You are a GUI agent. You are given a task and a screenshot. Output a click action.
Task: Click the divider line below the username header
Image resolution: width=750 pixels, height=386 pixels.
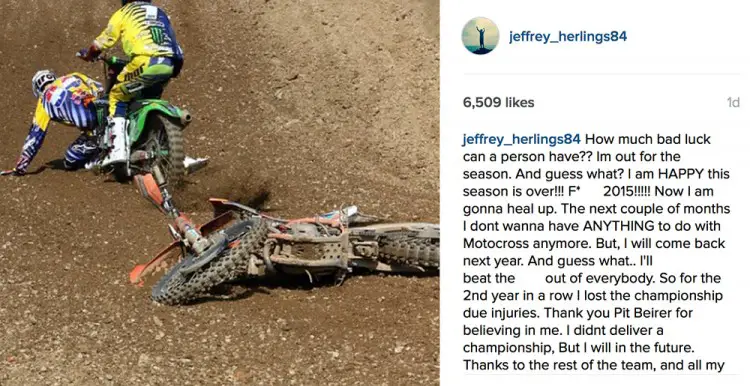tap(601, 74)
